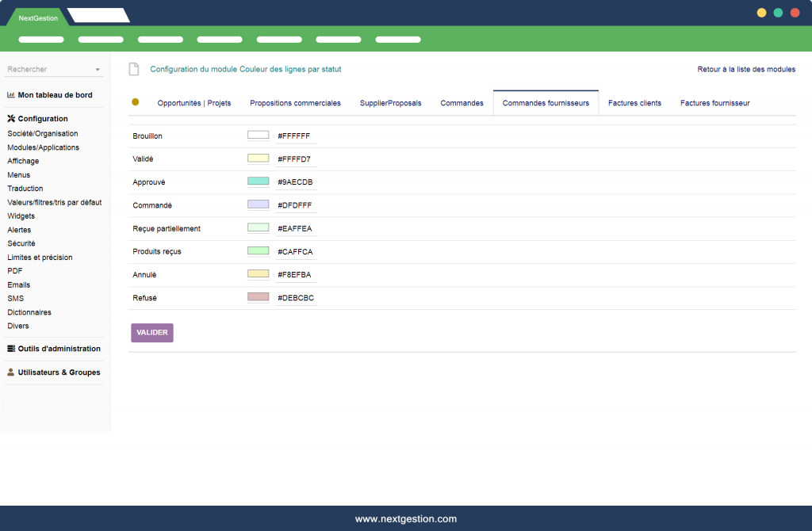Select the Commandes fournisseurs tab
This screenshot has height=531, width=812.
(546, 103)
